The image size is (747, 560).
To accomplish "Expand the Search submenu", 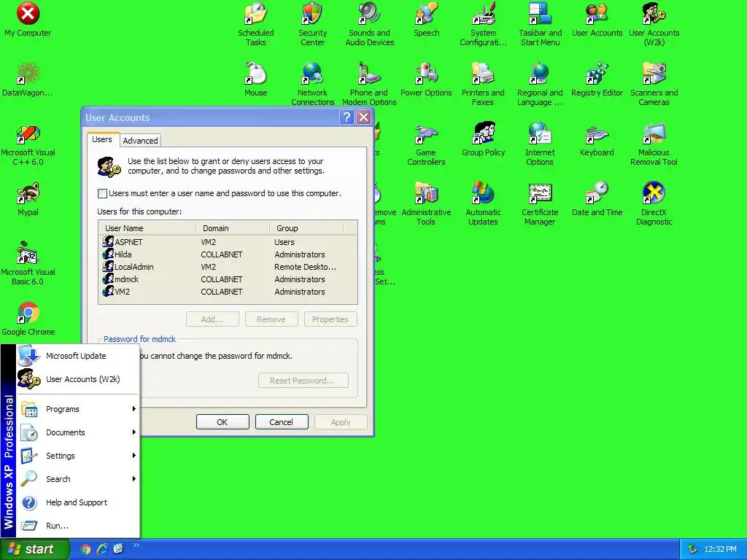I will click(79, 479).
